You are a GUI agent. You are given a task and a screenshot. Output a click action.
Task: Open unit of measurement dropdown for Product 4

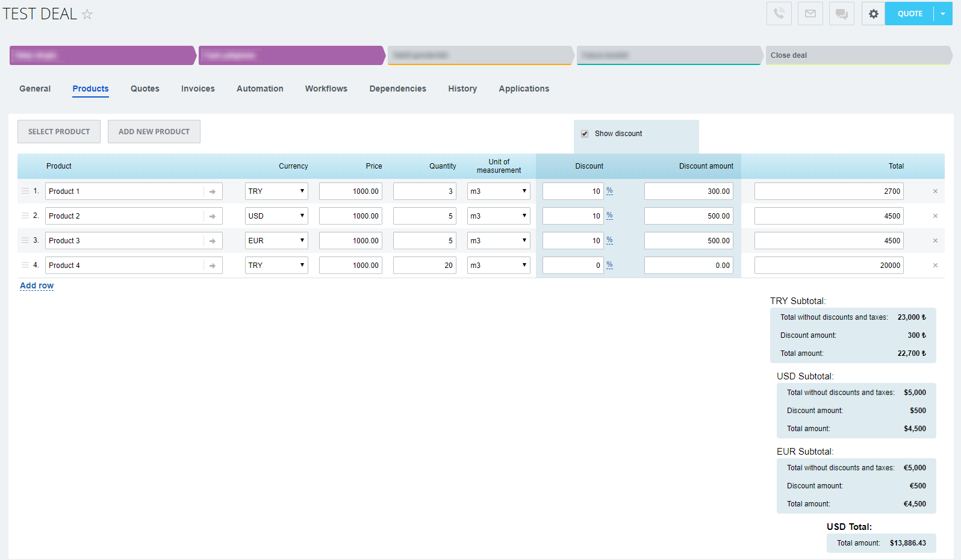[499, 265]
